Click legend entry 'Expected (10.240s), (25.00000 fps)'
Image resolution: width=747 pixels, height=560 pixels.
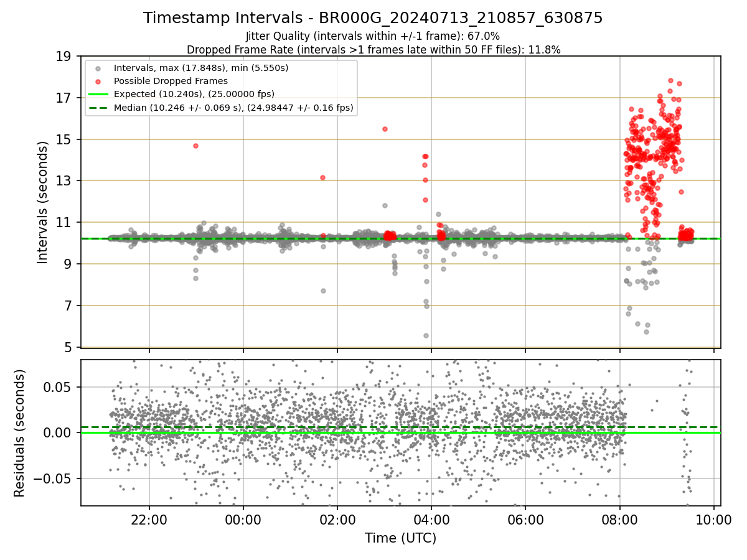click(x=194, y=94)
